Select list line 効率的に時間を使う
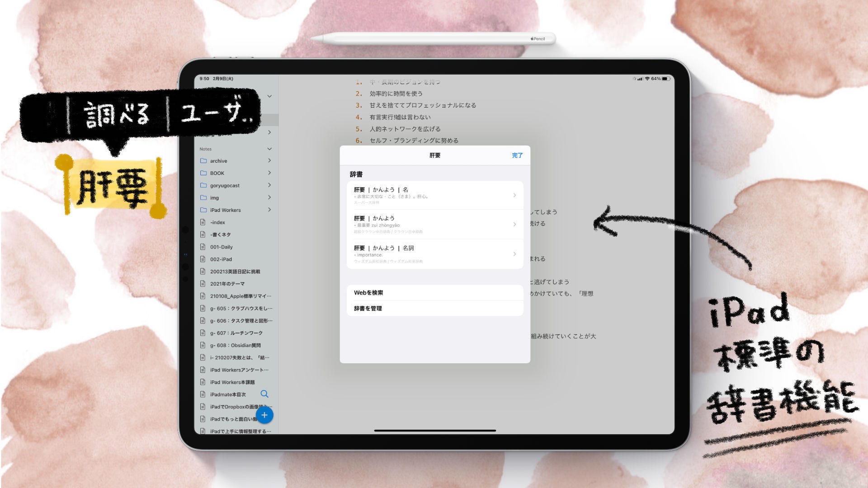Screen dimensions: 868x488 396,94
